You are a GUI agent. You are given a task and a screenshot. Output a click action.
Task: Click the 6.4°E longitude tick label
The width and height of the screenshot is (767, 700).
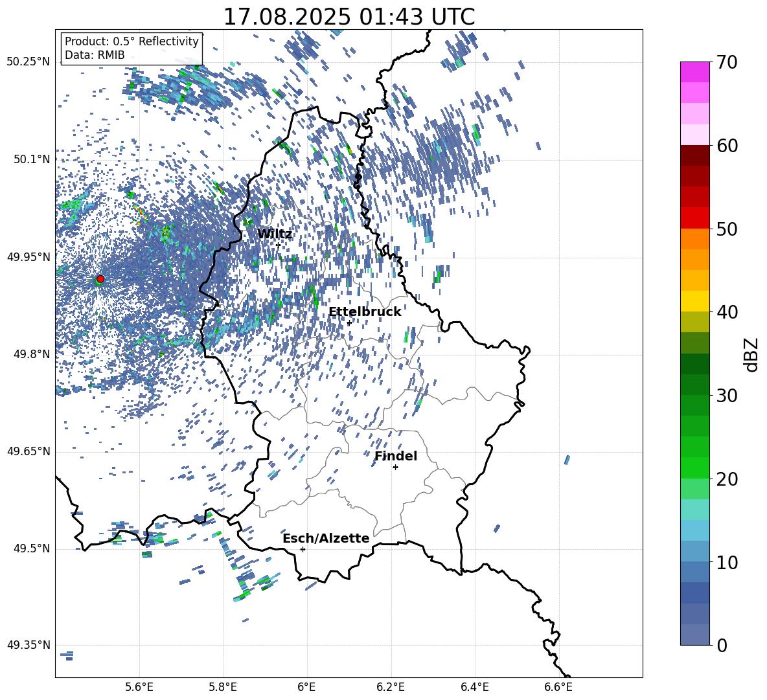click(474, 687)
